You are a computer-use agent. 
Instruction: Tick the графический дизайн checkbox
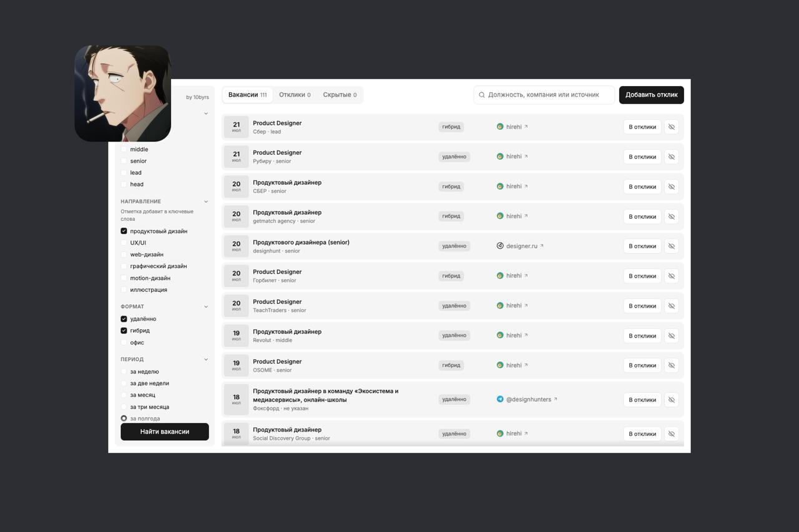[124, 266]
